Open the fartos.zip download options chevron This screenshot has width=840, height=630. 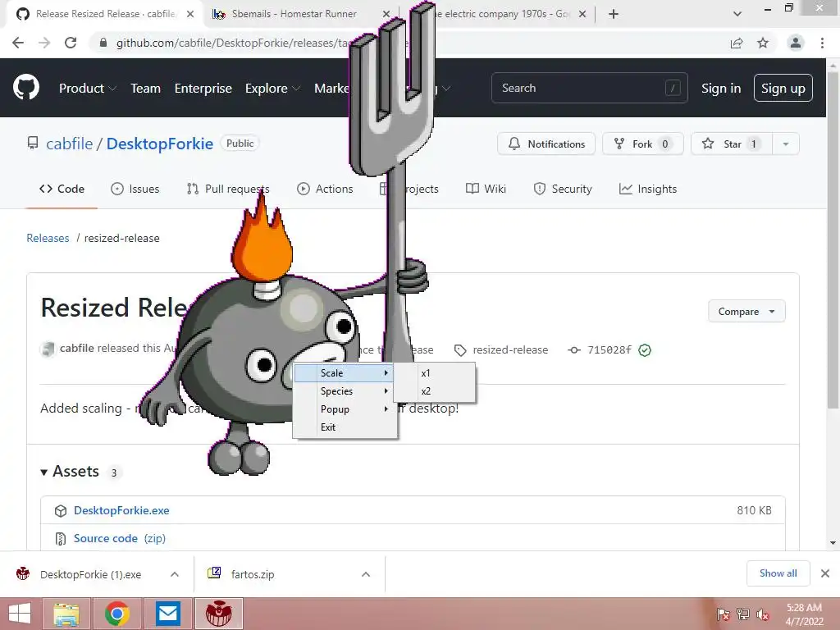(x=366, y=574)
